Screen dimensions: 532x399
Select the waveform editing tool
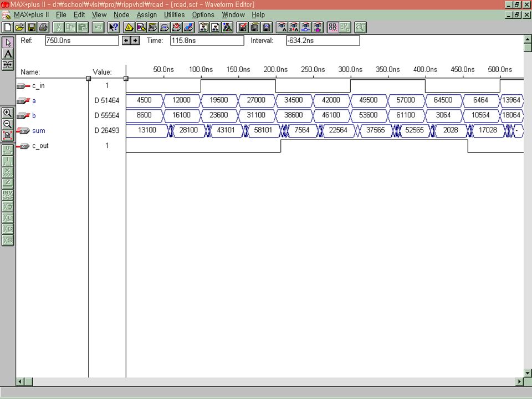point(8,65)
